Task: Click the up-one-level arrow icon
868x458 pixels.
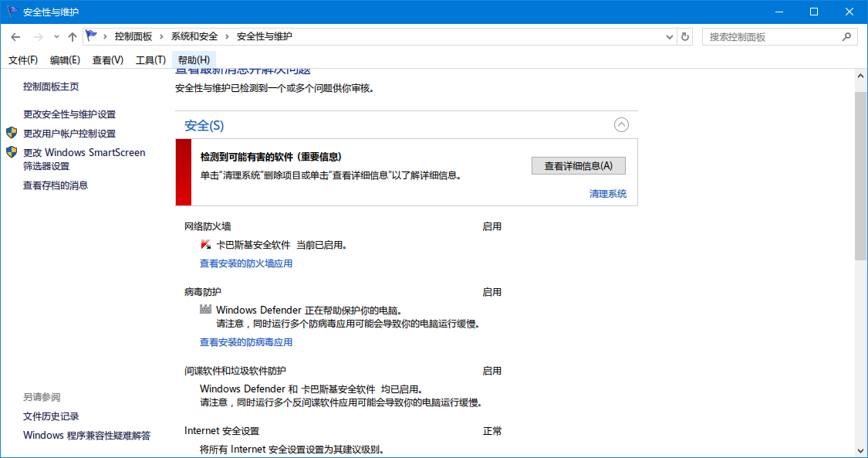Action: tap(73, 36)
